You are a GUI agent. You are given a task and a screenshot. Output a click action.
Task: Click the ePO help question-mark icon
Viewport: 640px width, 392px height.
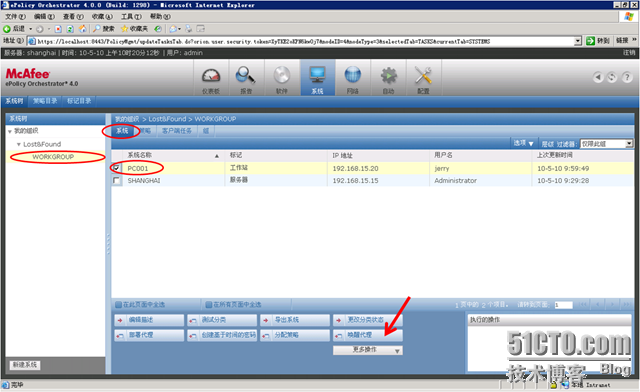click(x=627, y=77)
